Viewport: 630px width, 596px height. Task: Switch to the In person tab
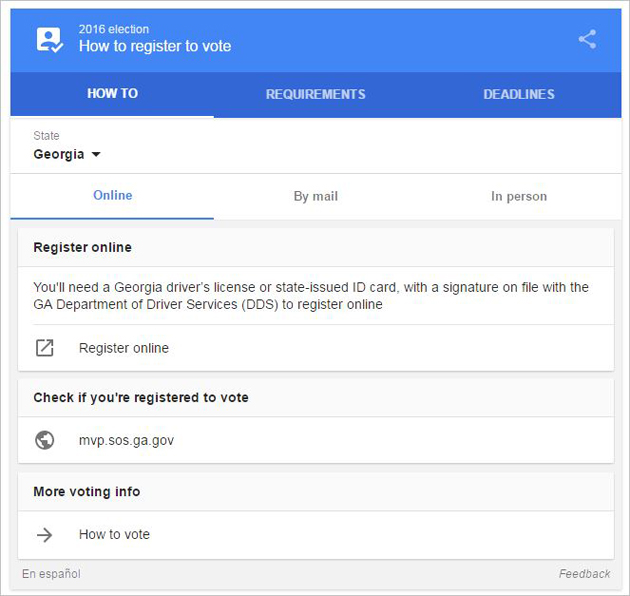click(518, 196)
